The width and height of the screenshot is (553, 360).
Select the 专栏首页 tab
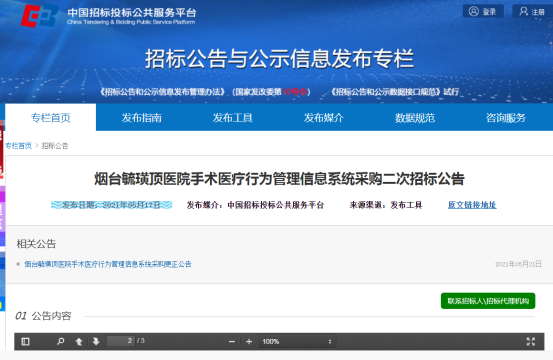(x=50, y=117)
